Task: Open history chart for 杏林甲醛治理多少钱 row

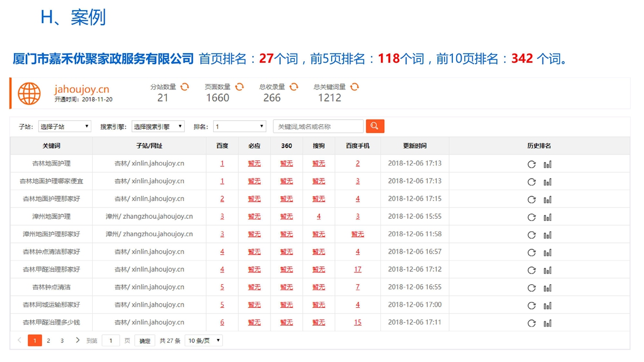Action: 547,323
